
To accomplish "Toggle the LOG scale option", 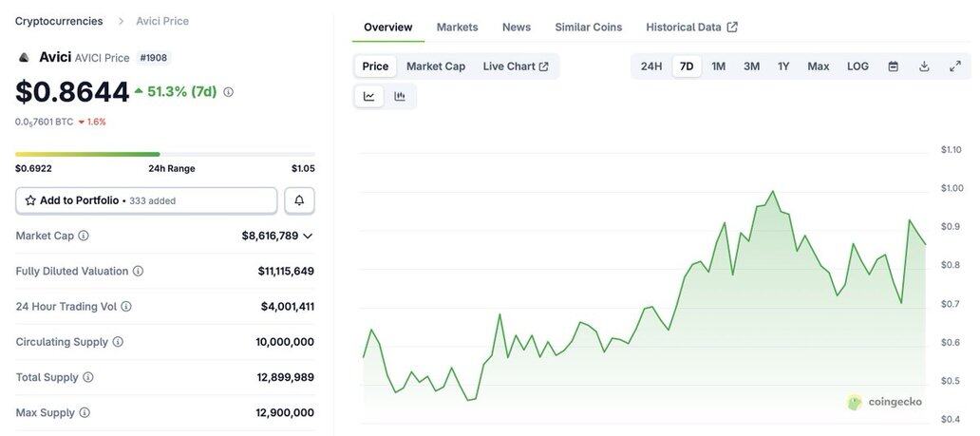I will coord(857,66).
